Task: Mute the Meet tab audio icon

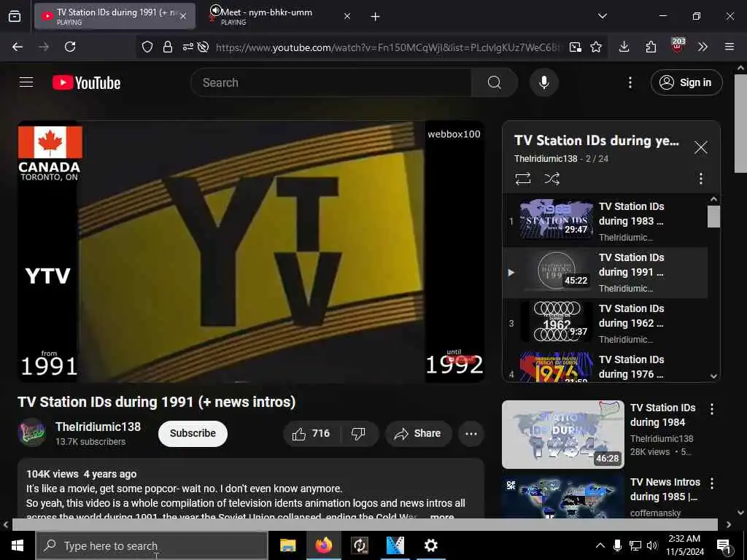Action: pos(215,10)
